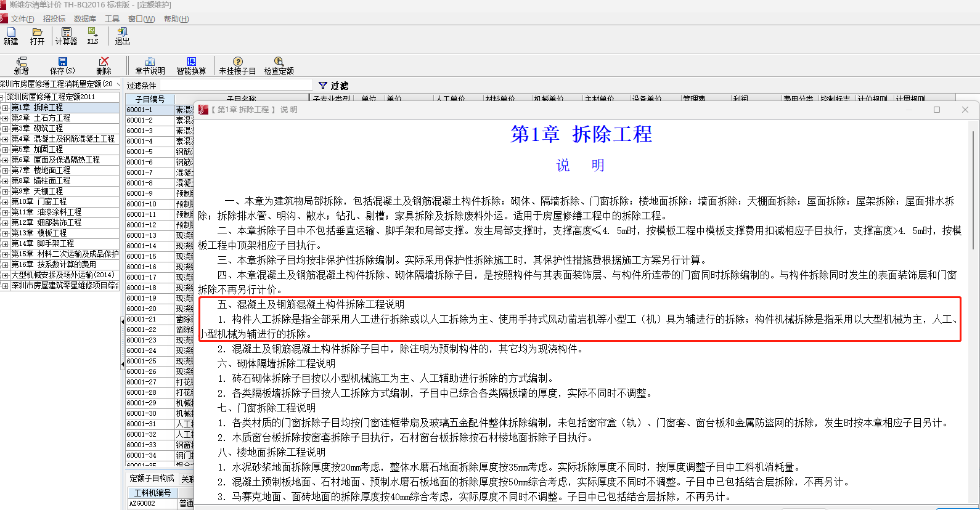Click the 新建 (New) toolbar icon
The image size is (980, 510).
click(x=11, y=32)
